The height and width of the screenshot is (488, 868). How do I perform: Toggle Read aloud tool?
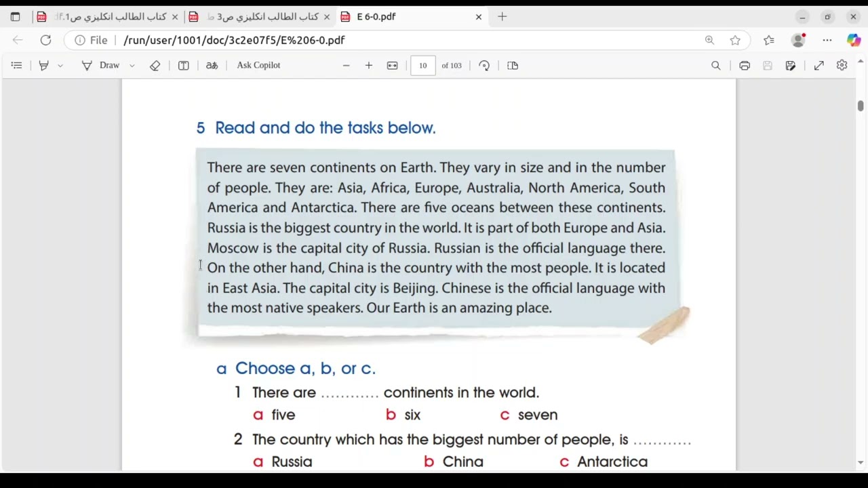coord(212,65)
